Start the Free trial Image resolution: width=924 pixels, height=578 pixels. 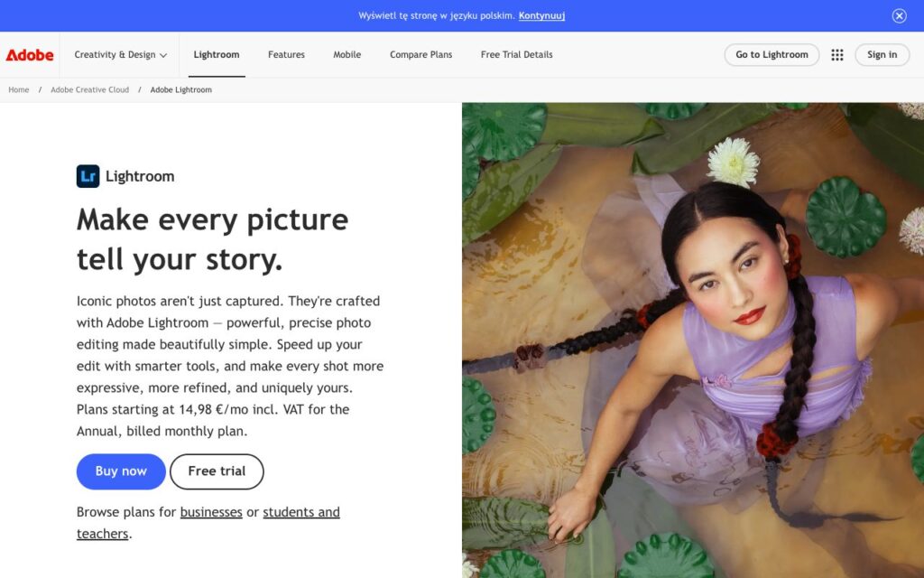point(217,471)
